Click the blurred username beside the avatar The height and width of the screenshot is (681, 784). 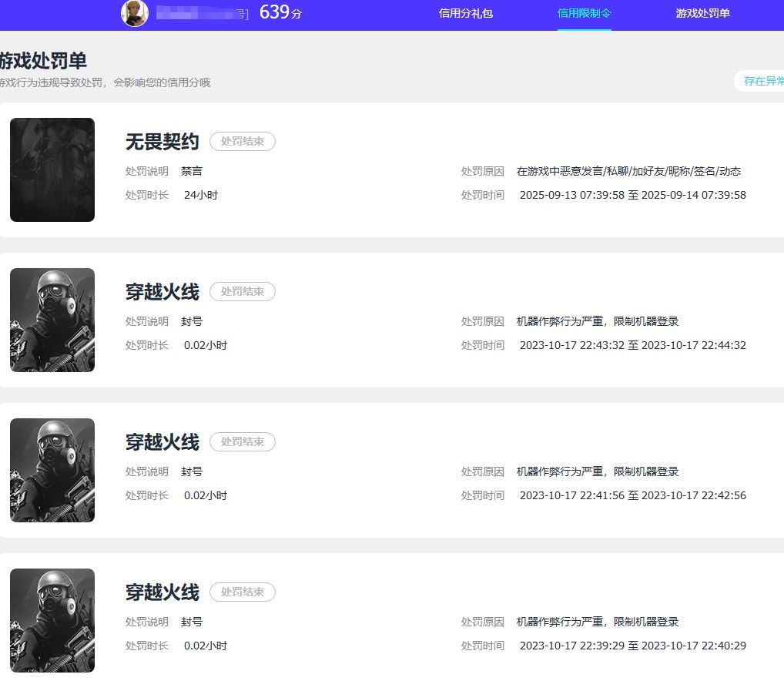pos(202,13)
